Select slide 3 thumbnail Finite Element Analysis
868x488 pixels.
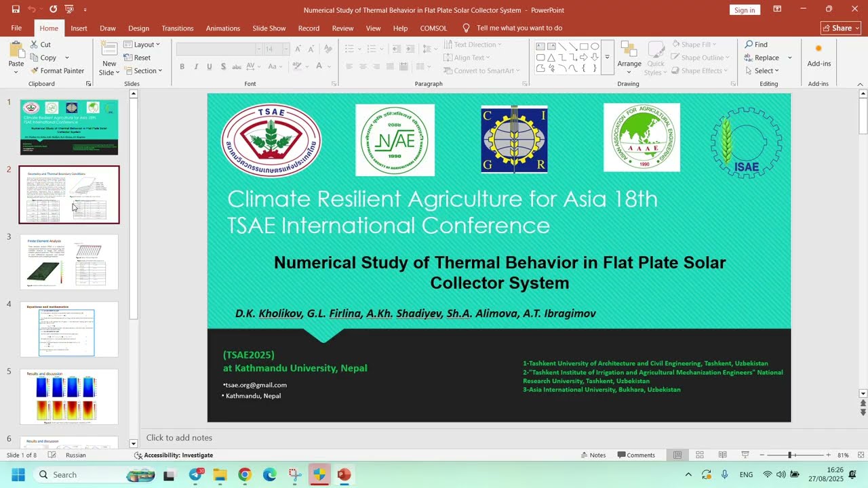coord(69,262)
